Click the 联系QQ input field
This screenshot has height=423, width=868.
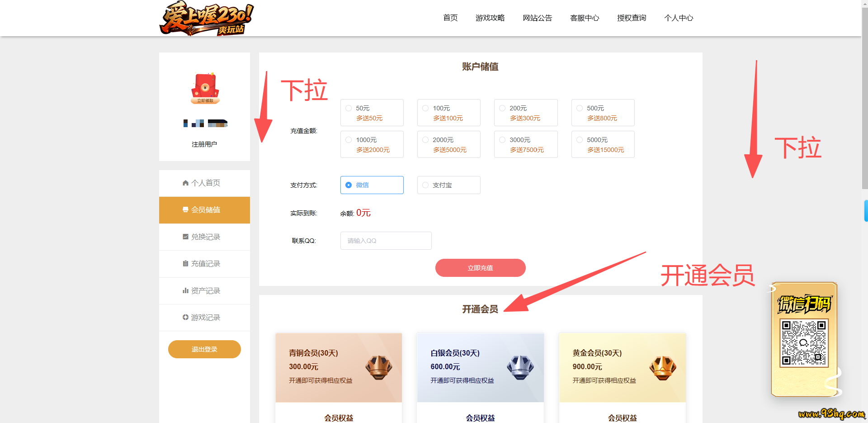point(386,241)
